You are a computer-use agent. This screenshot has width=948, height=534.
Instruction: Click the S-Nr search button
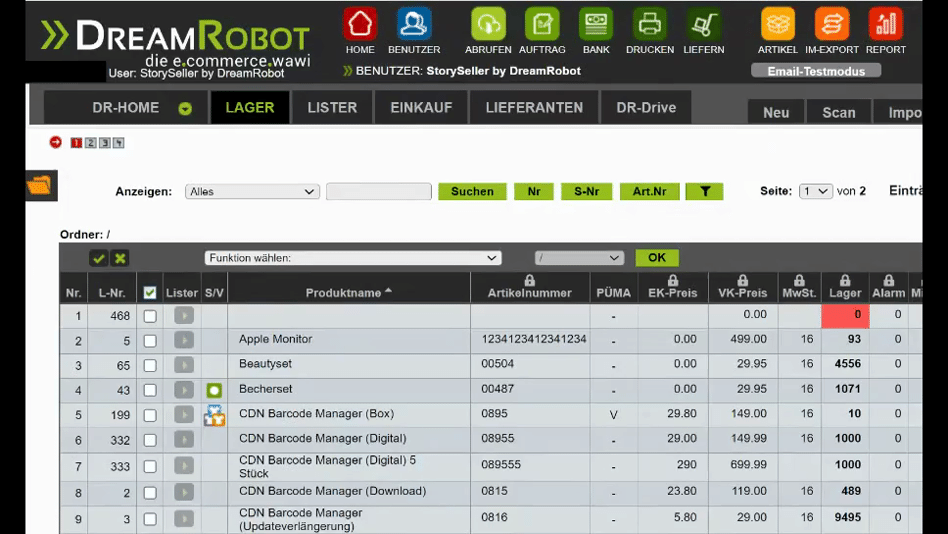[586, 191]
